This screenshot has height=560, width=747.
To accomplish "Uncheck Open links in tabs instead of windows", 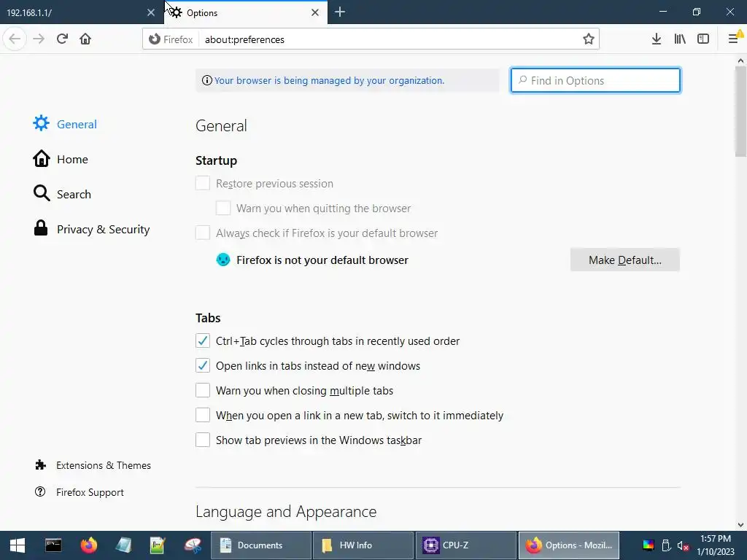I will point(203,366).
